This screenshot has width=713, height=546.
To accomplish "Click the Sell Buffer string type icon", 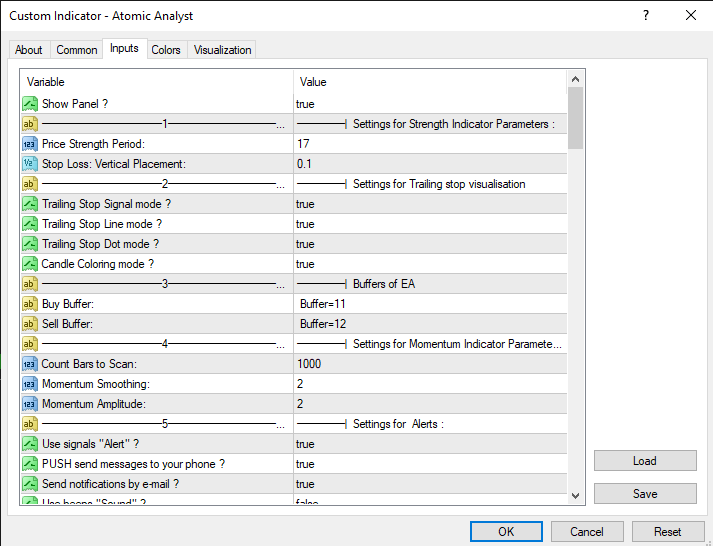I will [x=29, y=324].
